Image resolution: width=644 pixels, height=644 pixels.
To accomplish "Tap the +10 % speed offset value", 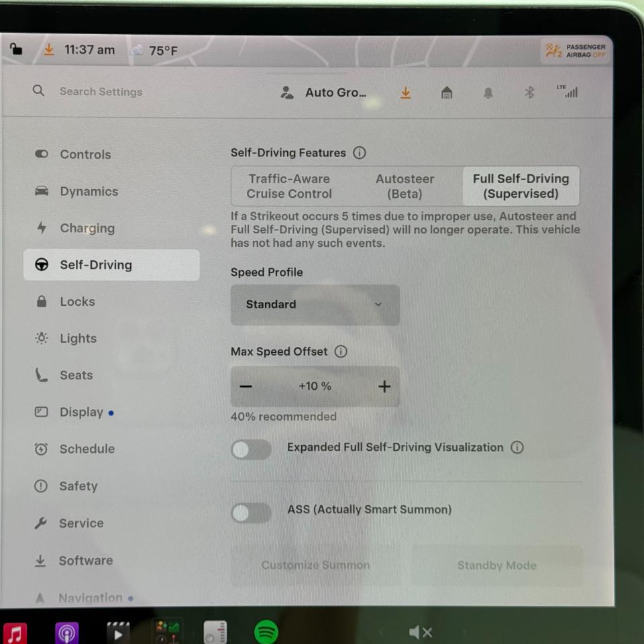I will coord(315,386).
